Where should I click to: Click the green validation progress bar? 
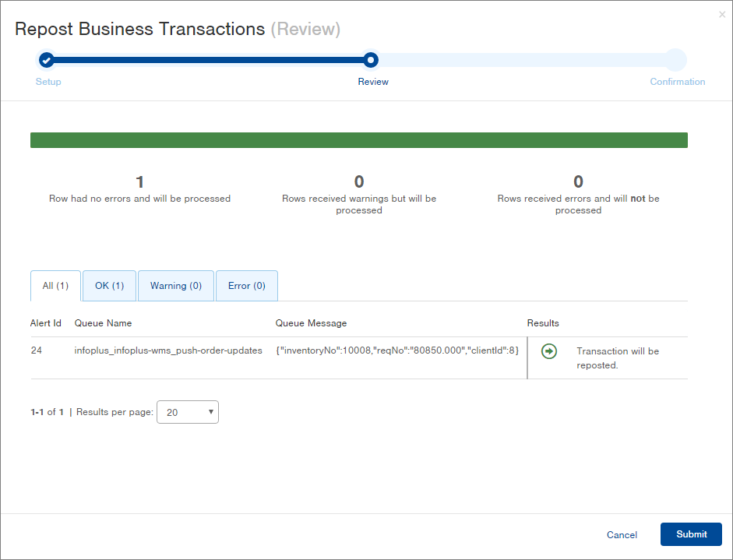359,140
